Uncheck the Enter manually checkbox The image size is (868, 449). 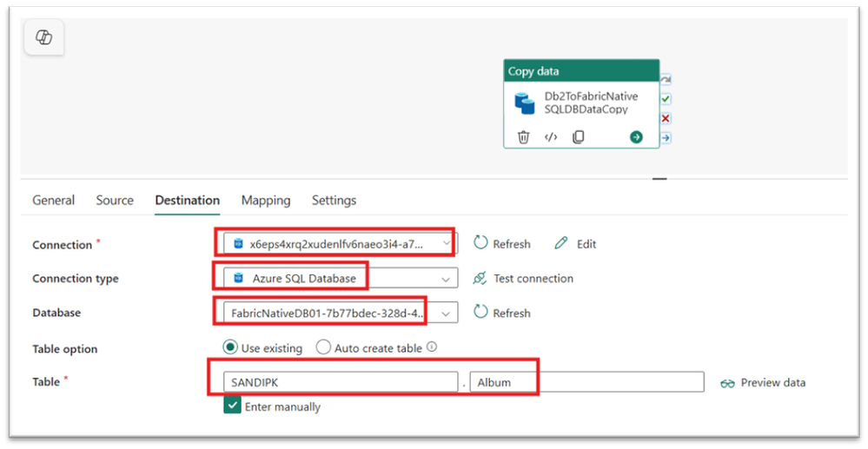[233, 406]
